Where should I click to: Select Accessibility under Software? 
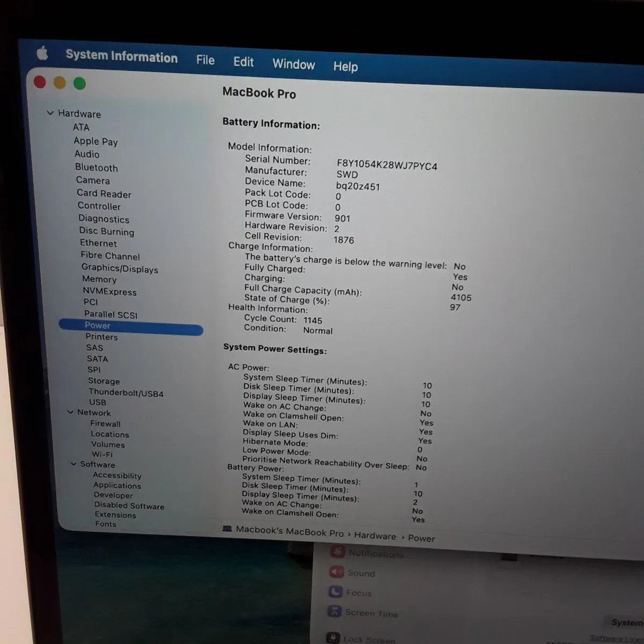point(117,475)
